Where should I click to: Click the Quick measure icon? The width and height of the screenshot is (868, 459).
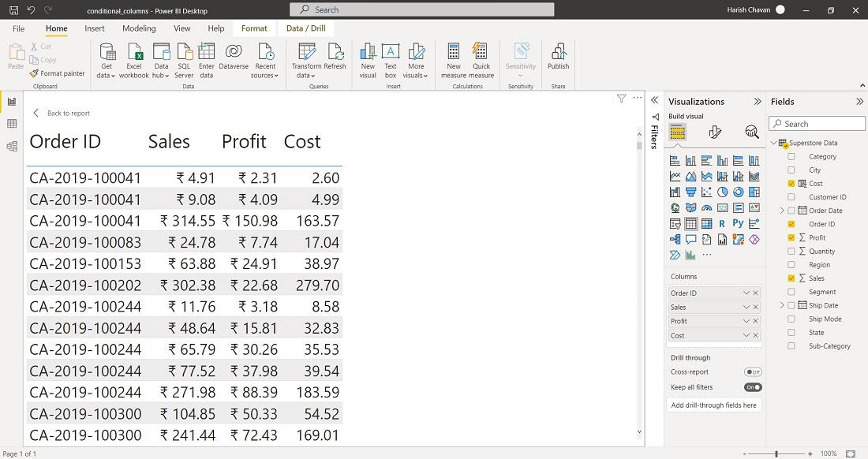[481, 58]
